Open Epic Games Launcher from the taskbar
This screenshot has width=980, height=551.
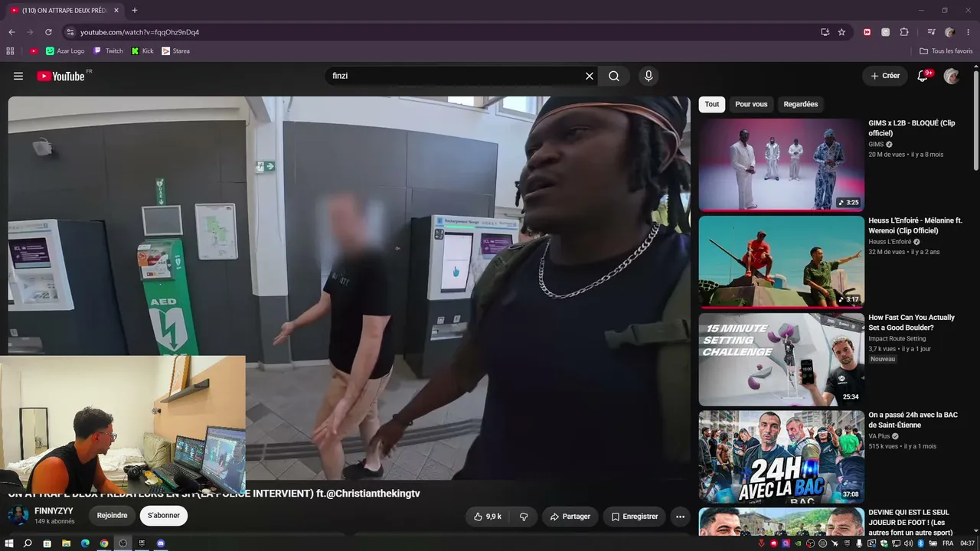[142, 543]
